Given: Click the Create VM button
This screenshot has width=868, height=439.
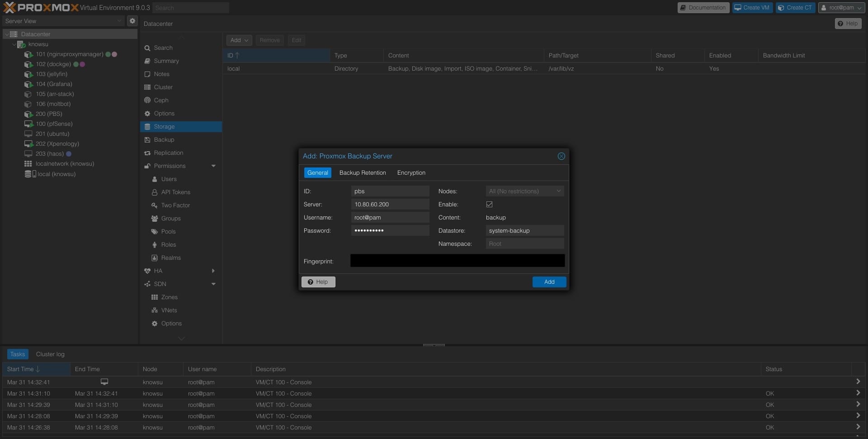Looking at the screenshot, I should click(x=752, y=8).
